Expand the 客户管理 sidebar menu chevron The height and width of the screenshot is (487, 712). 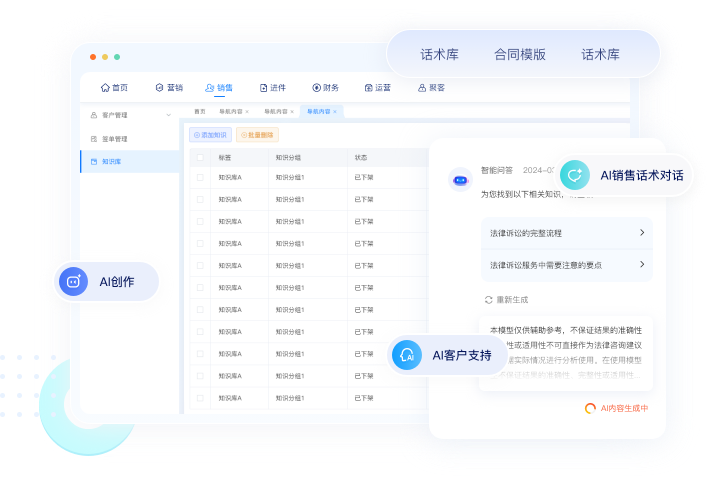(169, 115)
